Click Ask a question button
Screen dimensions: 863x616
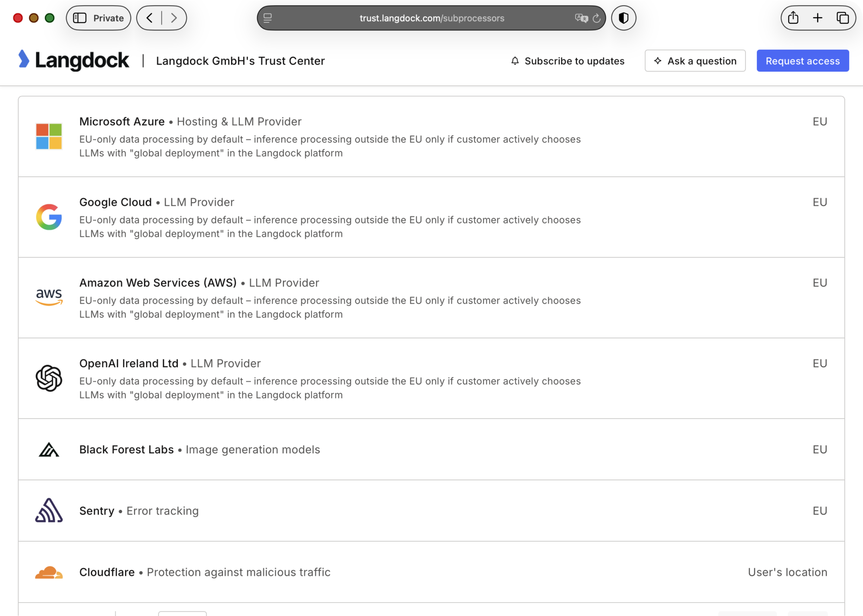click(695, 61)
